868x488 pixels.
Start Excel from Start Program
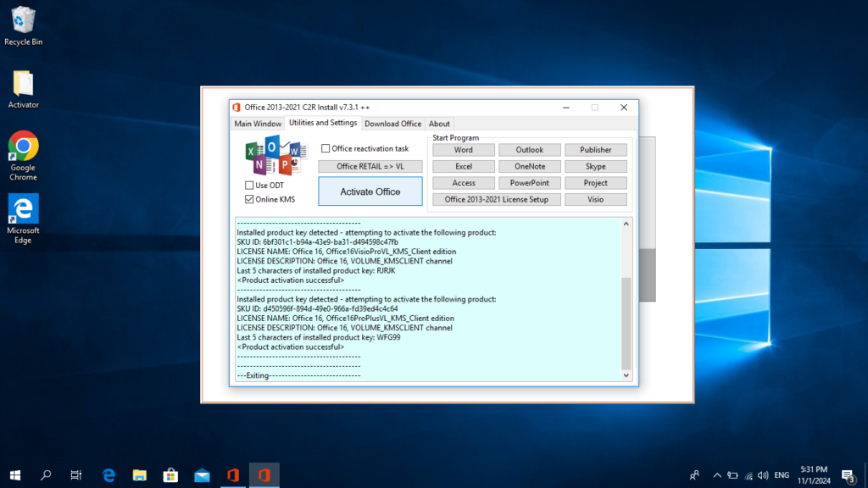pos(464,167)
